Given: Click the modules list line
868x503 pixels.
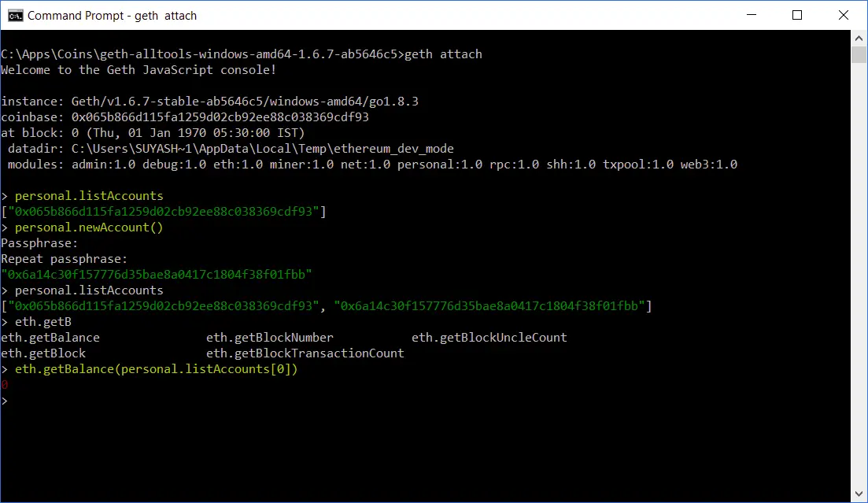Looking at the screenshot, I should tap(372, 164).
